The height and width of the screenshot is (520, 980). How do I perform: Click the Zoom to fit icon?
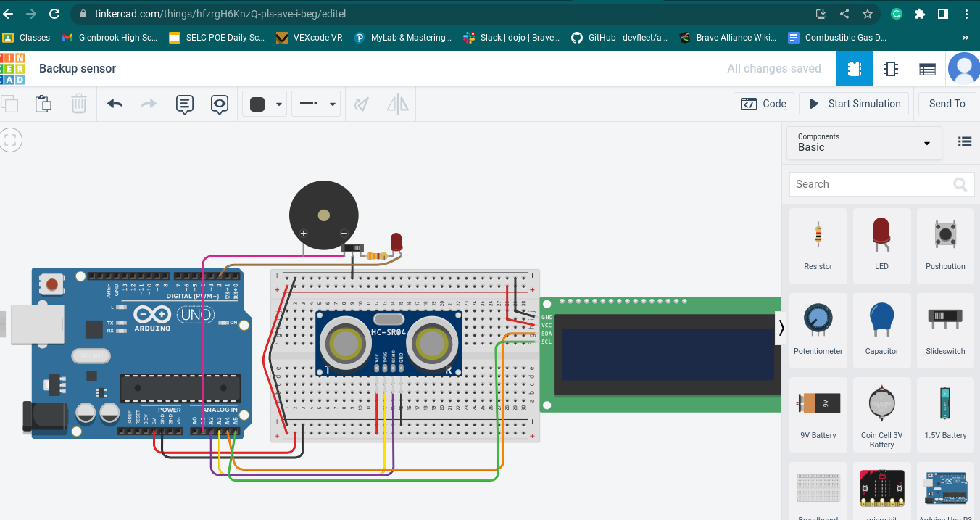pyautogui.click(x=10, y=140)
